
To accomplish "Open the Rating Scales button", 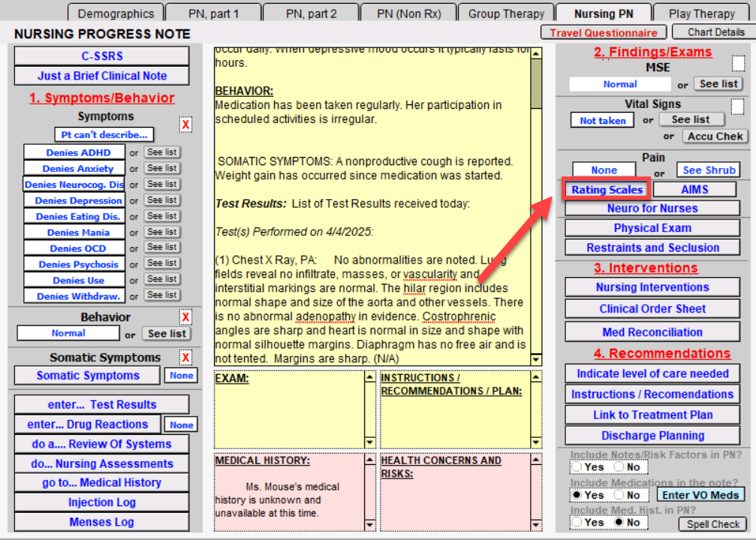I will tap(607, 190).
